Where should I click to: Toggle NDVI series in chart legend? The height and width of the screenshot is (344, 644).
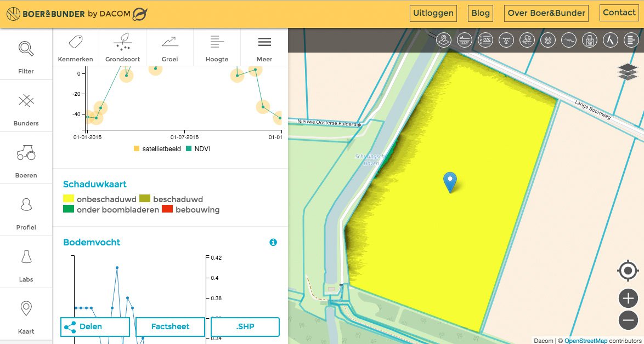point(199,149)
